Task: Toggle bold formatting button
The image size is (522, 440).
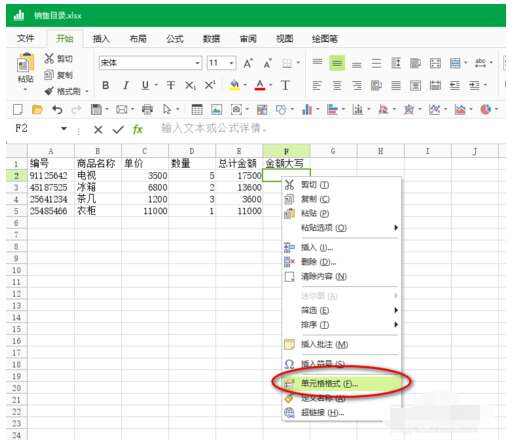Action: pos(106,86)
